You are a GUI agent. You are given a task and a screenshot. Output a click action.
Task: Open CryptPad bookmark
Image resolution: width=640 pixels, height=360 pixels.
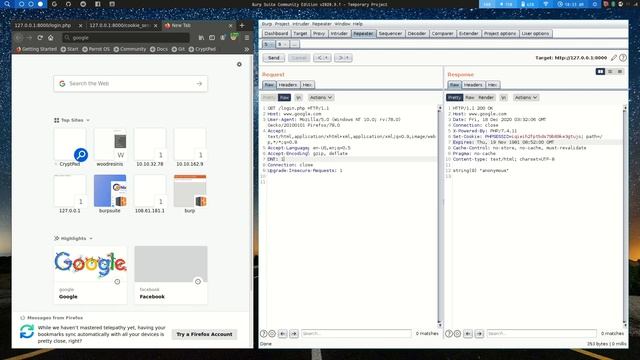coord(202,49)
